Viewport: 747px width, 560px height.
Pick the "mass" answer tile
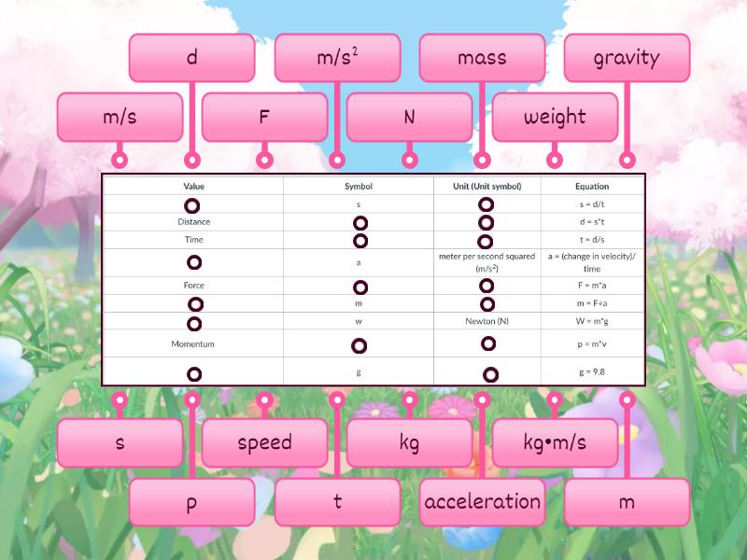(483, 58)
